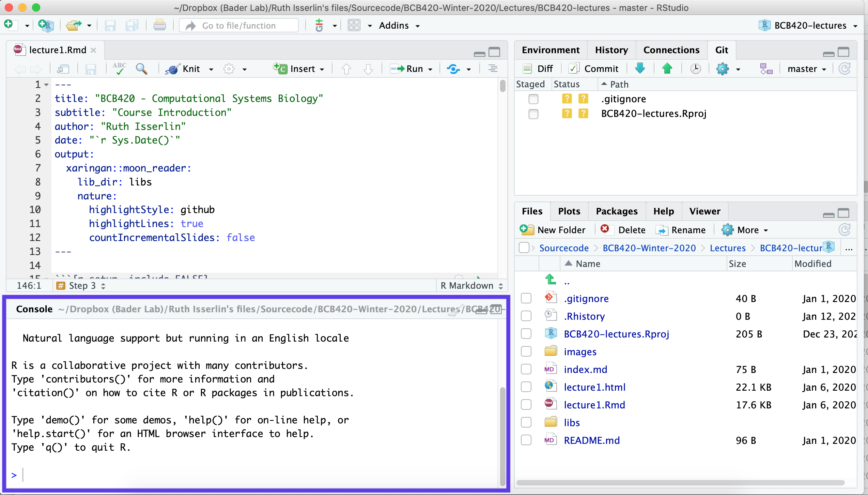Go to previous chunk up arrow
This screenshot has width=868, height=495.
(346, 69)
